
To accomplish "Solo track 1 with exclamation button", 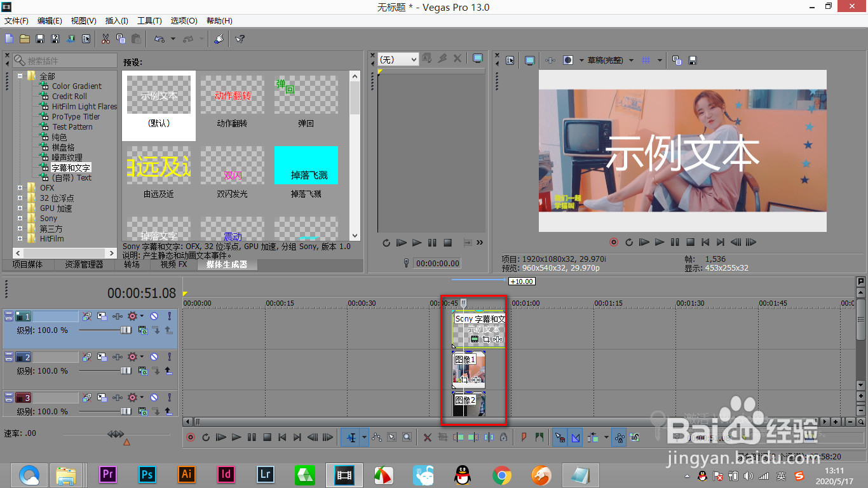I will (169, 316).
